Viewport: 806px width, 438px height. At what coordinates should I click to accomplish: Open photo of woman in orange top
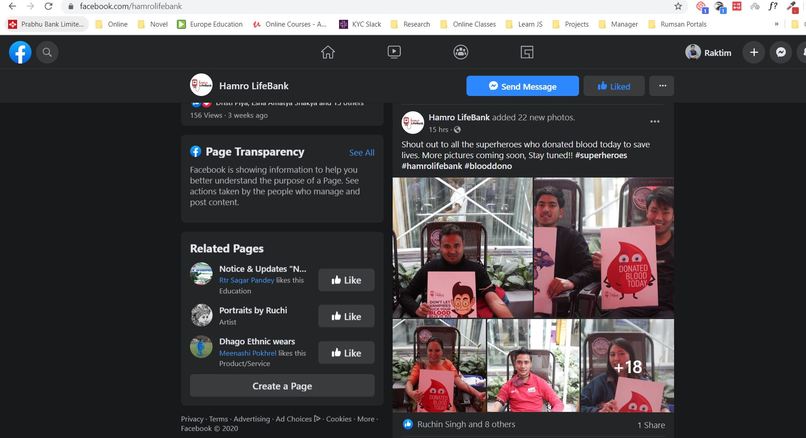click(x=439, y=366)
